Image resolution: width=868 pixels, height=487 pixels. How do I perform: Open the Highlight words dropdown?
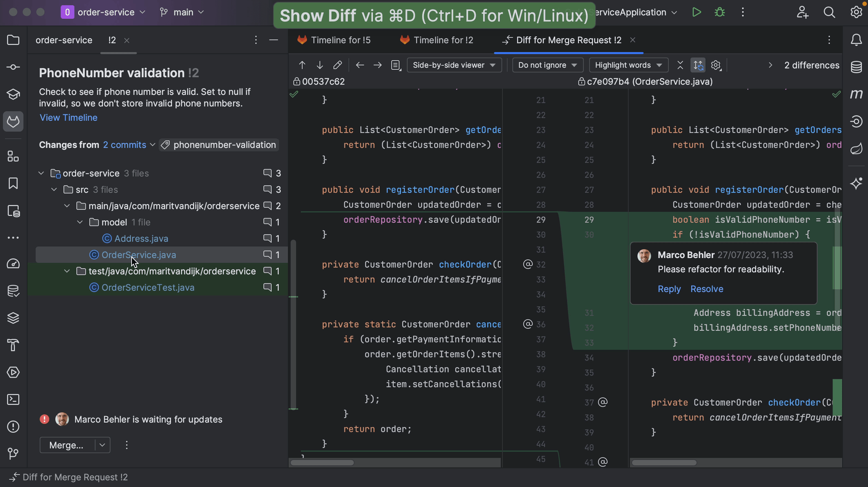[628, 65]
